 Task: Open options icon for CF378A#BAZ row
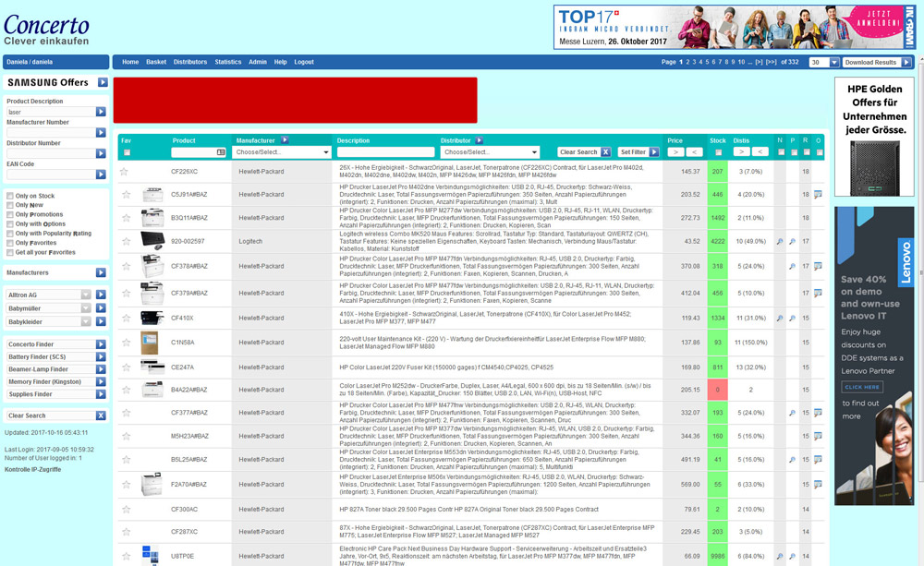[x=818, y=266]
